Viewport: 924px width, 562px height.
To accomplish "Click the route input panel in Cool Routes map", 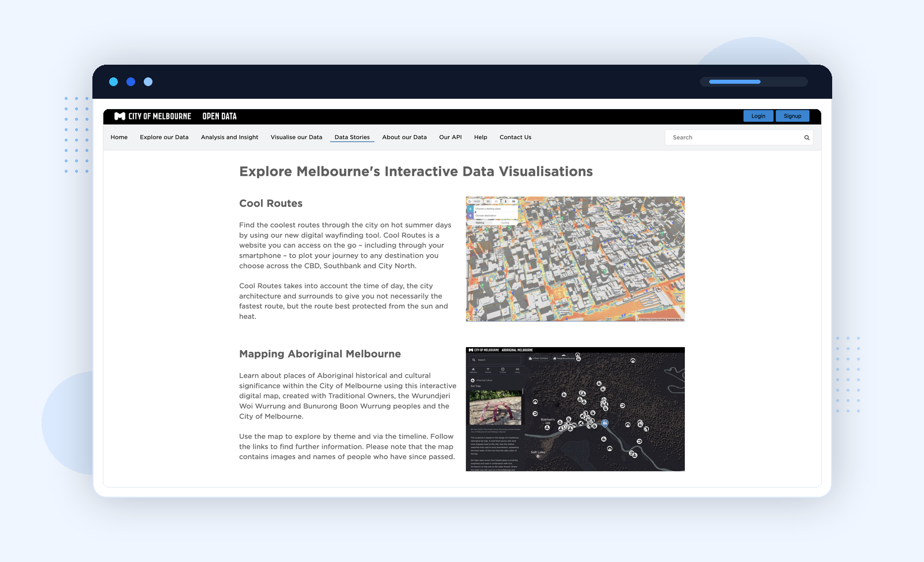I will coord(492,212).
